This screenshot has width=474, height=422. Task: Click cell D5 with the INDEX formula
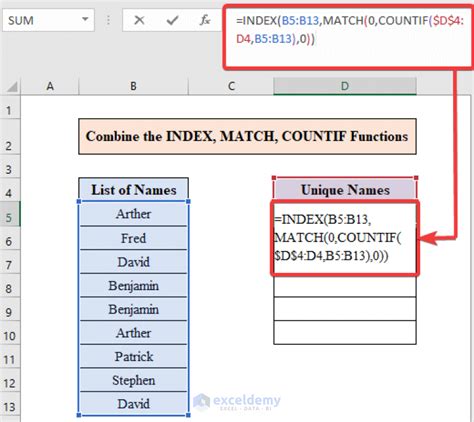(x=345, y=238)
